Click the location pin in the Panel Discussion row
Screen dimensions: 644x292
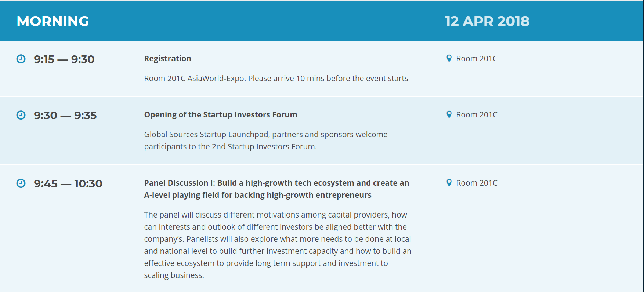(x=449, y=183)
